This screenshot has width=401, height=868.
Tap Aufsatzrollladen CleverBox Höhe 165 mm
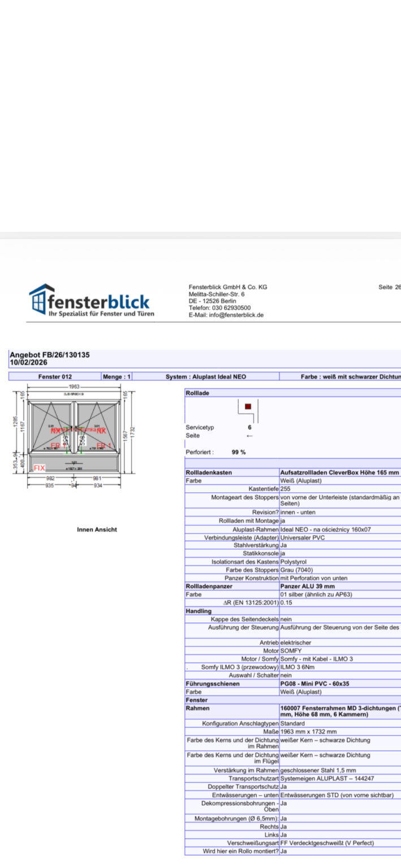340,472
